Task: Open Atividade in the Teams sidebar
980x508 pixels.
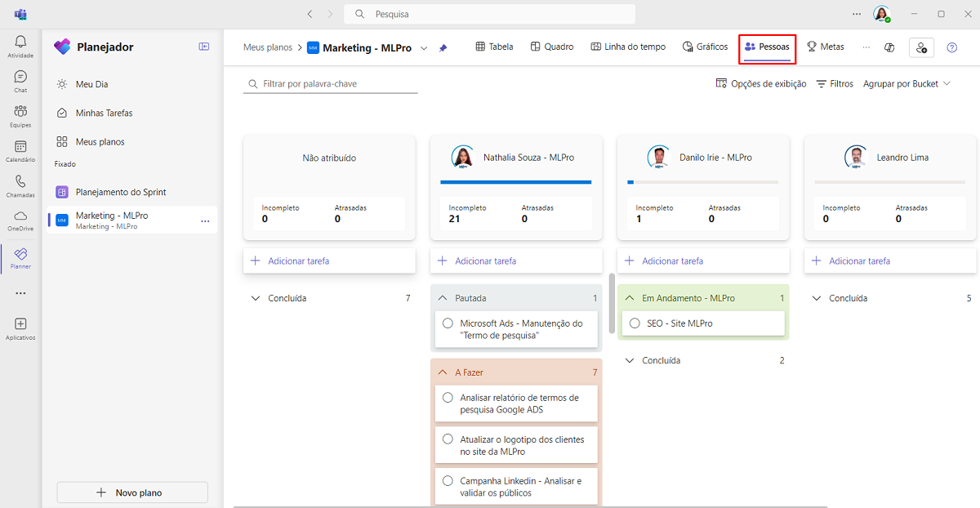Action: 20,47
